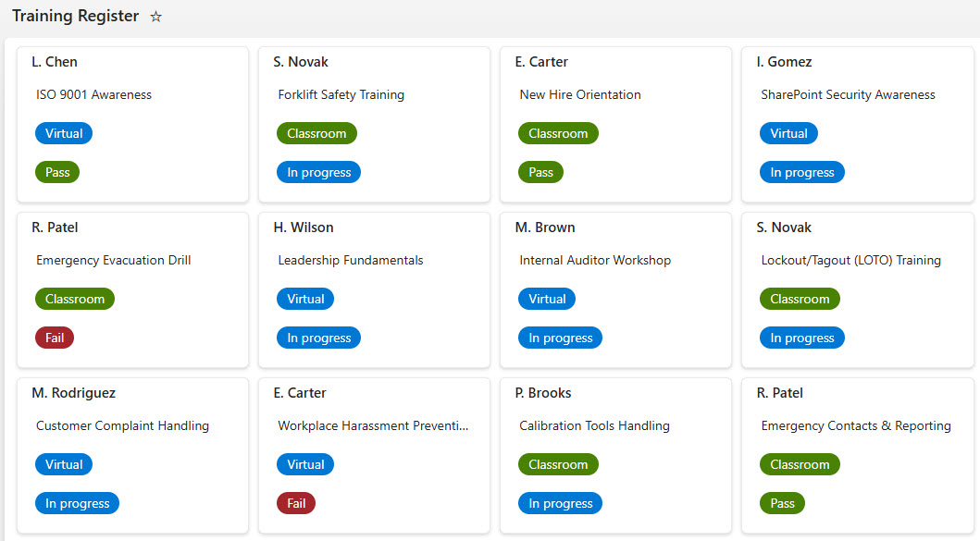Click the Pass status pill for ISO 9001 Awareness
This screenshot has height=541, width=980.
click(56, 171)
